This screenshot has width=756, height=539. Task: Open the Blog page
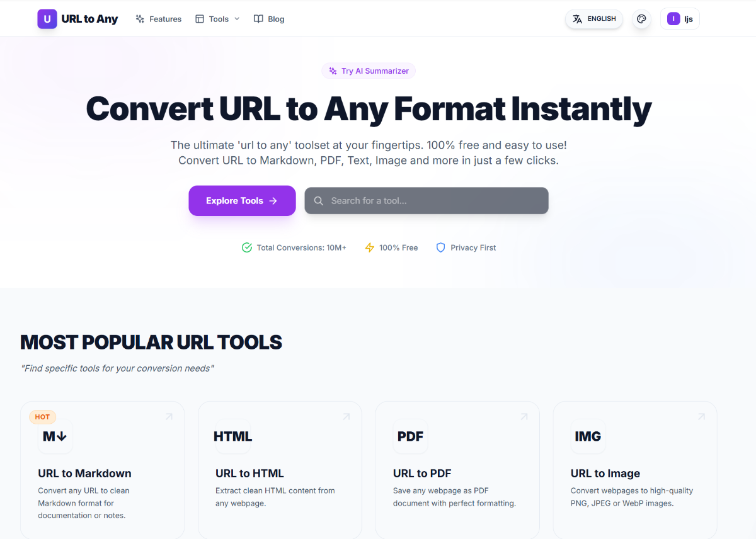[x=269, y=19]
